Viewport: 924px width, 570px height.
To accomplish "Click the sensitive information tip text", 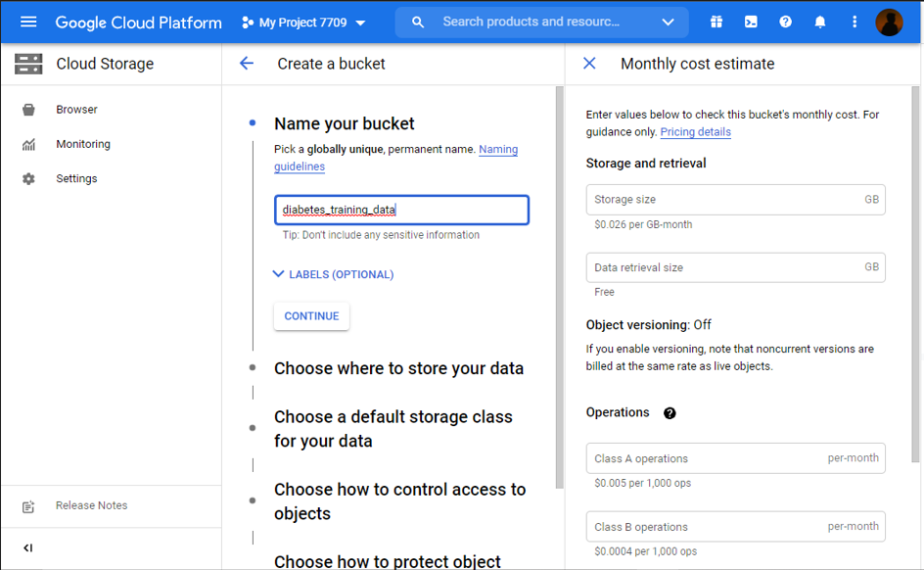I will (381, 235).
